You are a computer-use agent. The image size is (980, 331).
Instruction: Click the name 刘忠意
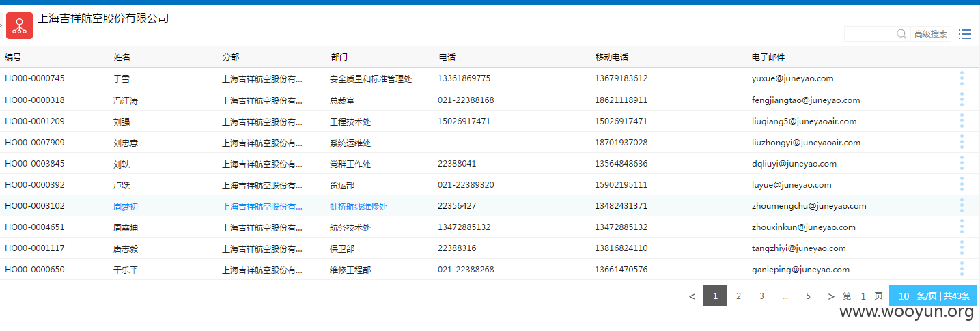point(126,143)
